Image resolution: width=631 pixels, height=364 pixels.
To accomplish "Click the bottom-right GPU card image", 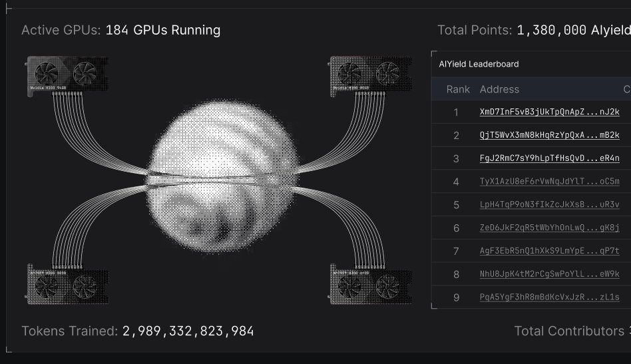I will (370, 284).
